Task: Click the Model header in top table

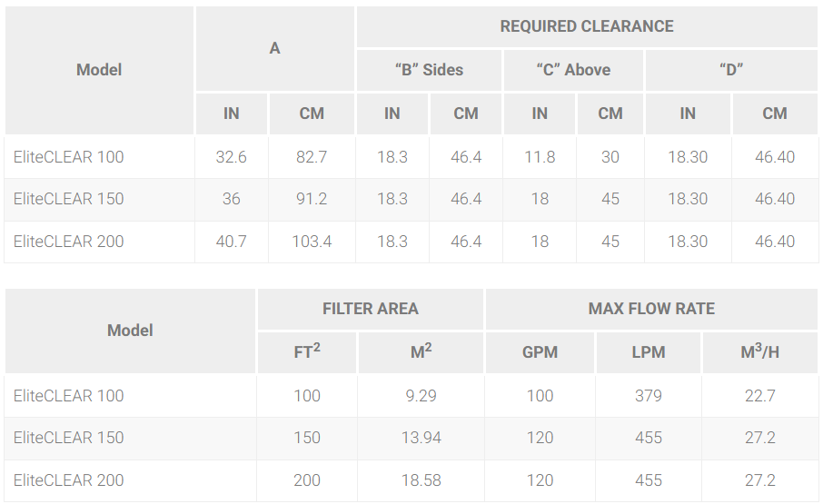Action: 99,70
